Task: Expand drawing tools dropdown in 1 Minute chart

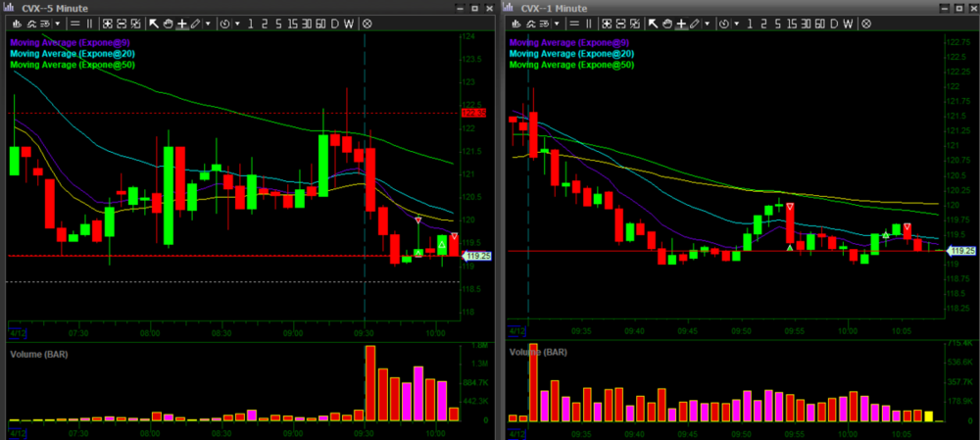Action: tap(710, 23)
